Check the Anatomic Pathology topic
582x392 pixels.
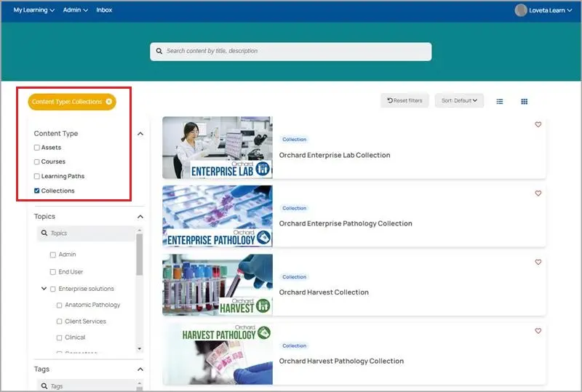[60, 305]
